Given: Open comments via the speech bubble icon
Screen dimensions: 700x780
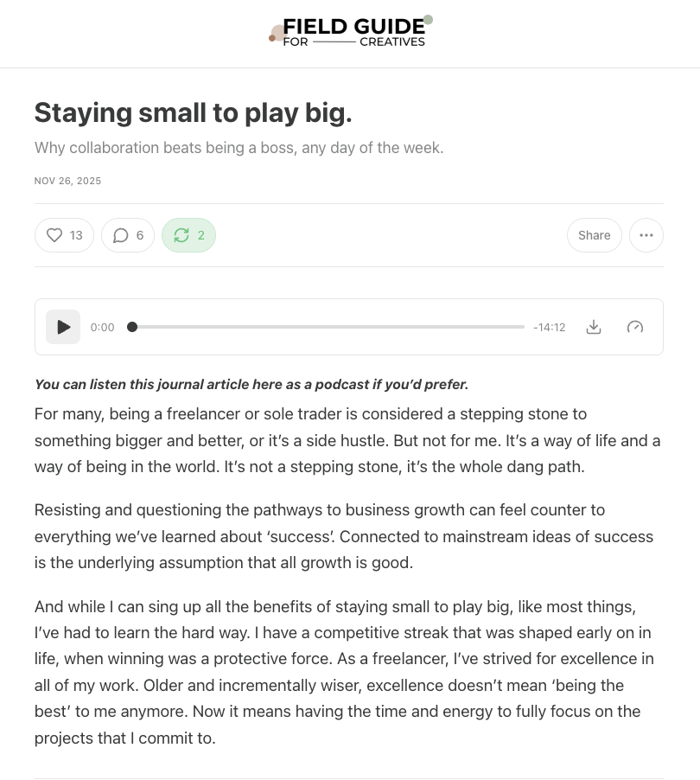Looking at the screenshot, I should pyautogui.click(x=128, y=235).
